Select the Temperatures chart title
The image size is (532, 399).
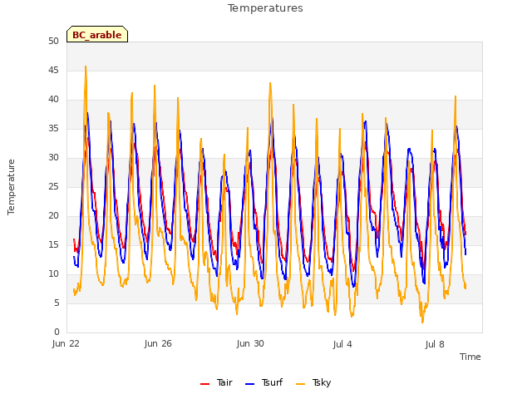point(265,8)
